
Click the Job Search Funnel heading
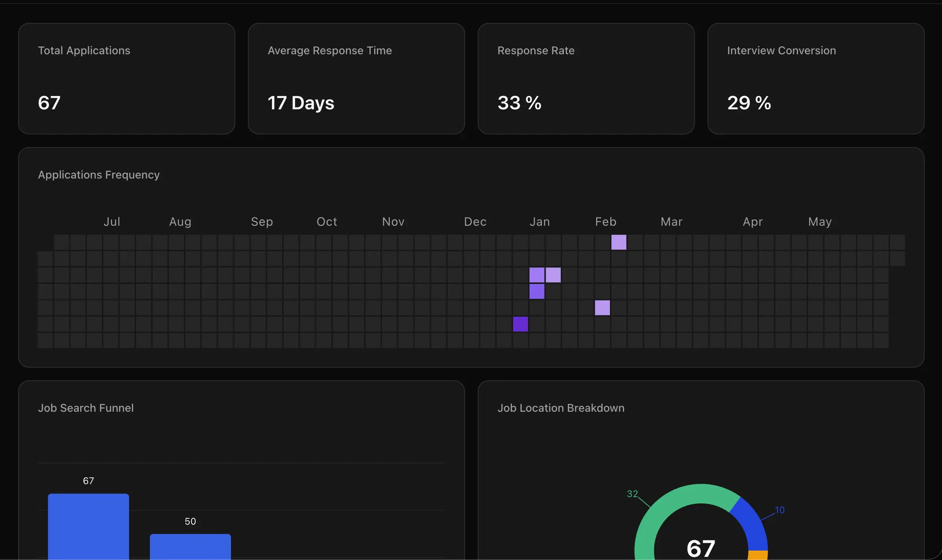click(86, 408)
